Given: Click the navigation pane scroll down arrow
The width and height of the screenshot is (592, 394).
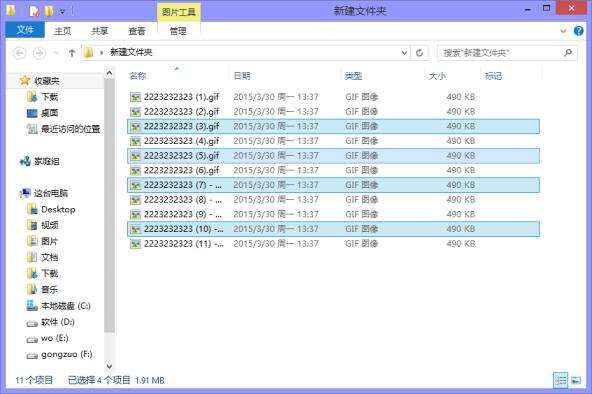Looking at the screenshot, I should 109,366.
